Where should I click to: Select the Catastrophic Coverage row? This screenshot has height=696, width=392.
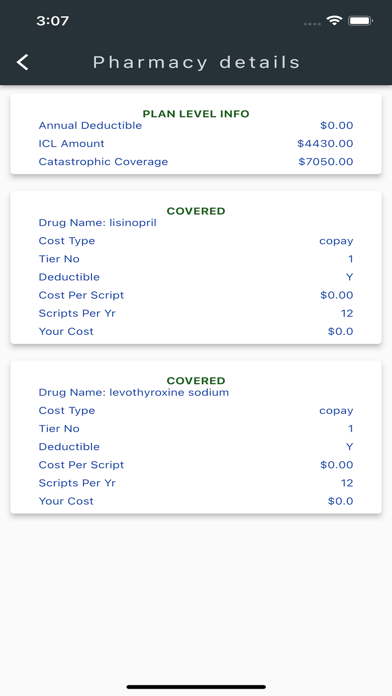pyautogui.click(x=196, y=162)
